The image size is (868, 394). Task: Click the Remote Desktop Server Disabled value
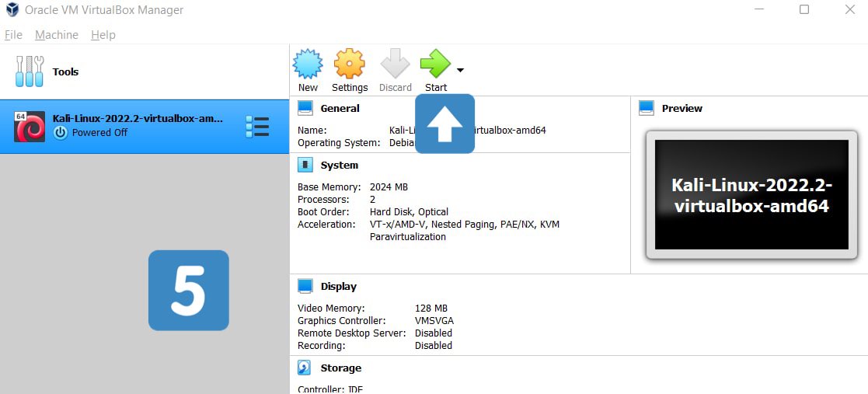pyautogui.click(x=434, y=333)
